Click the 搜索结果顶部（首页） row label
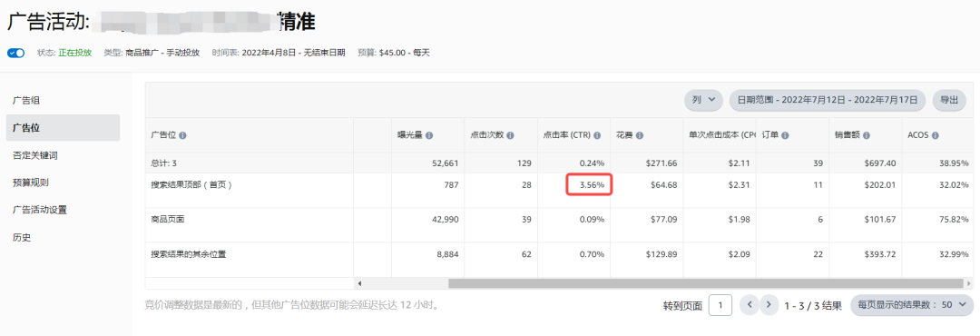 pyautogui.click(x=191, y=185)
